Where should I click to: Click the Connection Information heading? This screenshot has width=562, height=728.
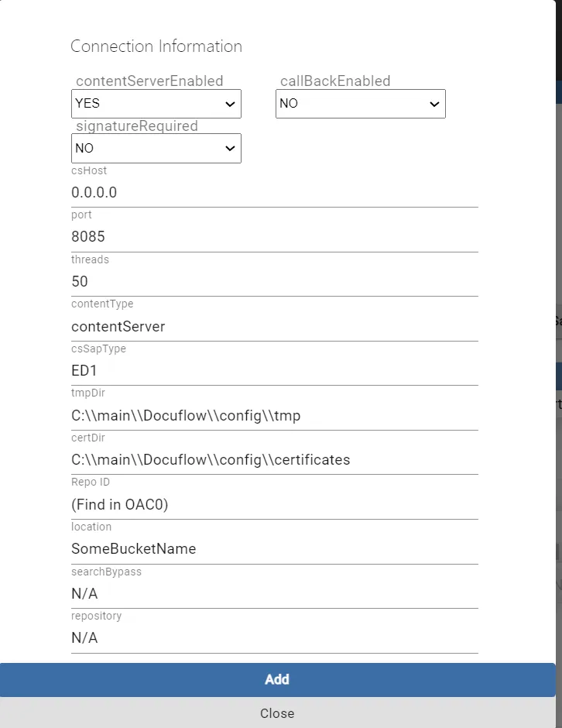[x=156, y=46]
